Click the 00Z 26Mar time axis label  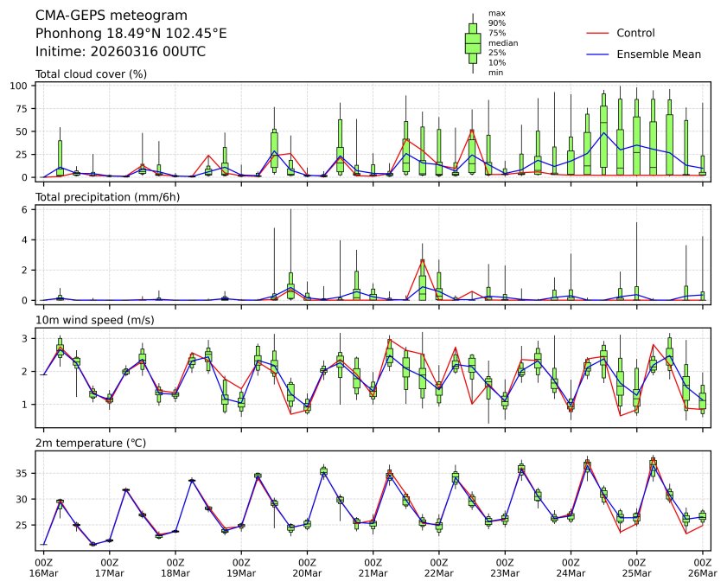(702, 567)
